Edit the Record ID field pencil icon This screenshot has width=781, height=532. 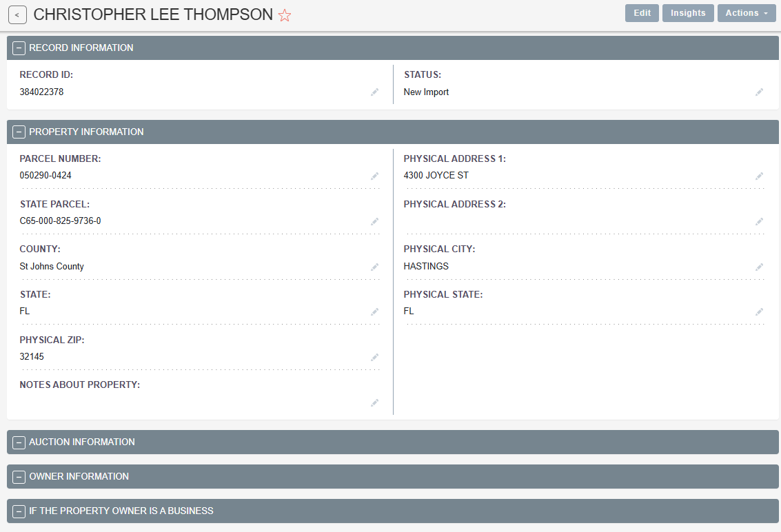(x=374, y=92)
